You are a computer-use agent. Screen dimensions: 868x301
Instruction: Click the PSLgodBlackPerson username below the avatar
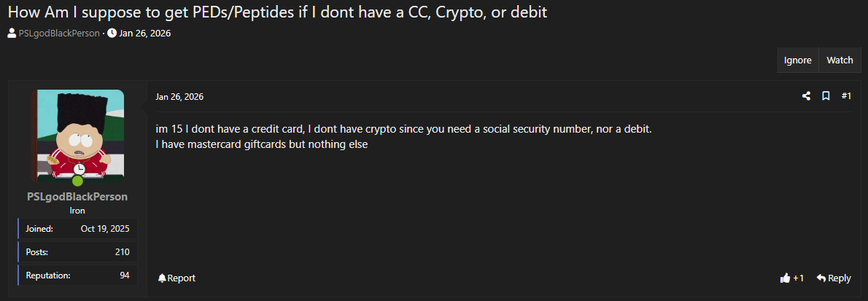[x=77, y=197]
